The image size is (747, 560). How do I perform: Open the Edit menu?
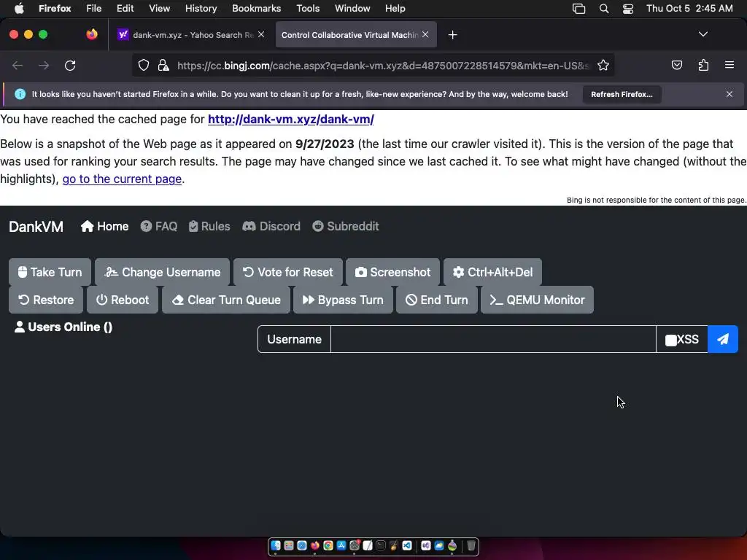[125, 8]
